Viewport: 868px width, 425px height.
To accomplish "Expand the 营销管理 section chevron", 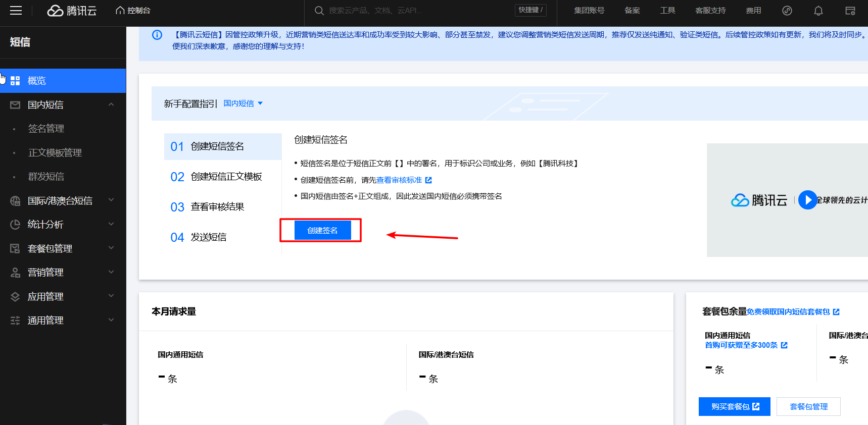I will [x=111, y=272].
